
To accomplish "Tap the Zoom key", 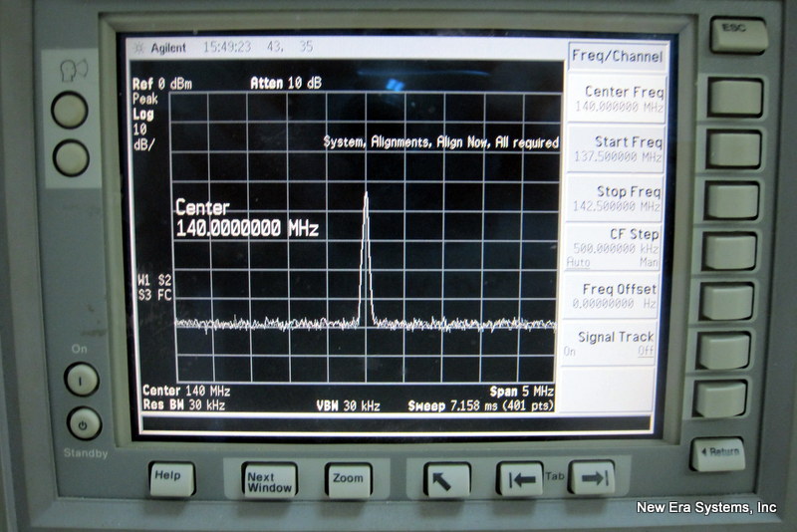I will pos(348,480).
